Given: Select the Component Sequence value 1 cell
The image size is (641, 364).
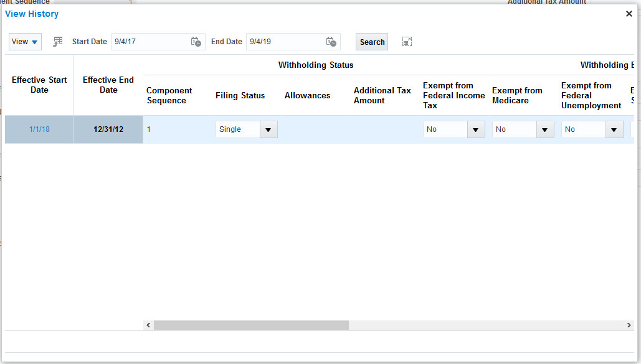Looking at the screenshot, I should (178, 129).
